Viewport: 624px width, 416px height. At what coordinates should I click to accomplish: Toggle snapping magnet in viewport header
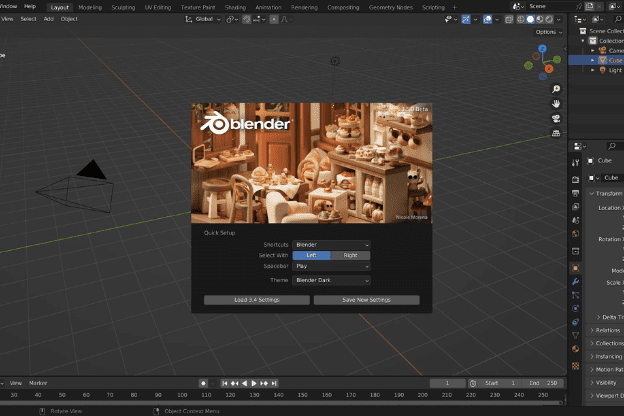(x=246, y=19)
